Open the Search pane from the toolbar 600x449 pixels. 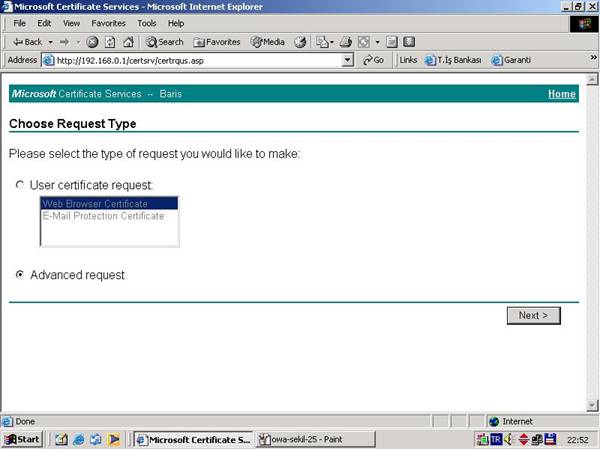point(165,42)
